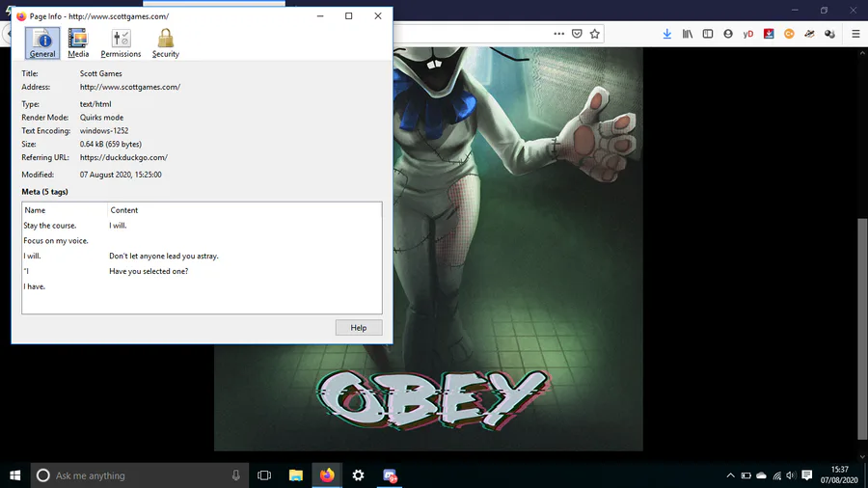The width and height of the screenshot is (868, 488).
Task: Open the Wi-Fi network tray icon
Action: click(x=777, y=475)
